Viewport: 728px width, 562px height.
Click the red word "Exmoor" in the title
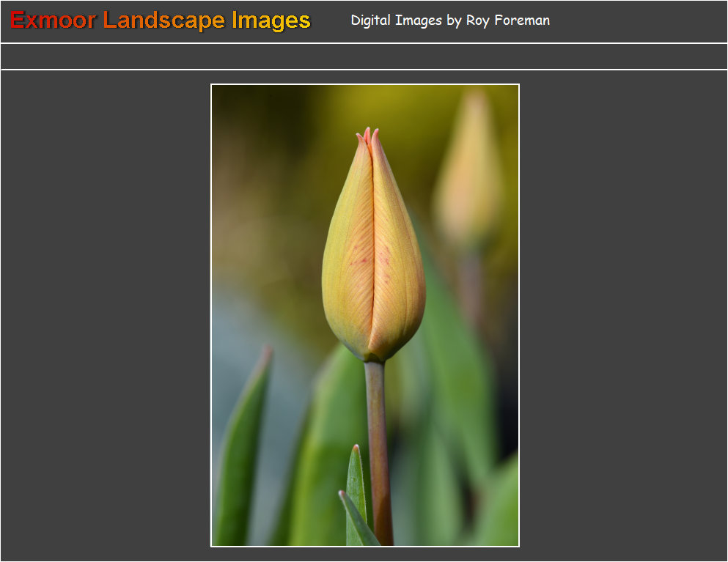click(53, 21)
